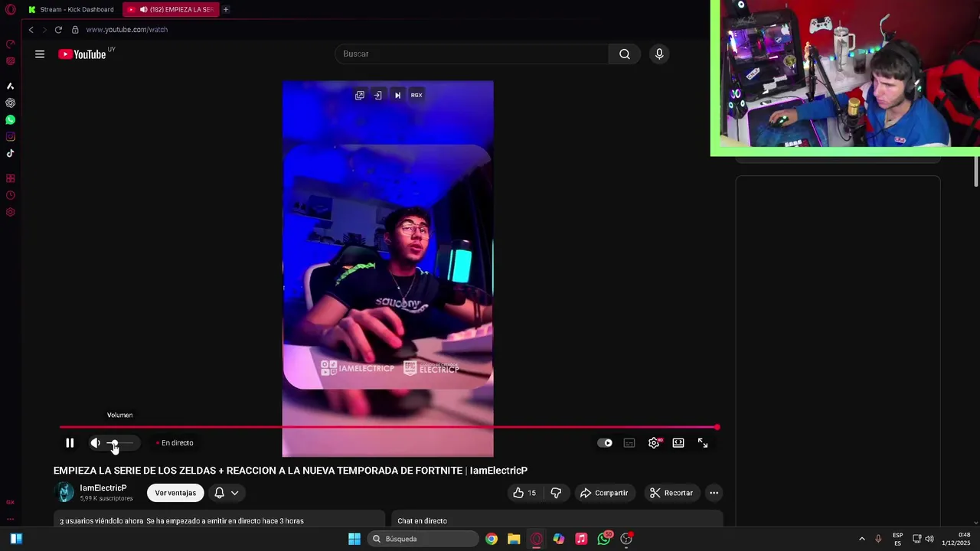Image resolution: width=980 pixels, height=551 pixels.
Task: Reload the YouTube page
Action: click(58, 30)
